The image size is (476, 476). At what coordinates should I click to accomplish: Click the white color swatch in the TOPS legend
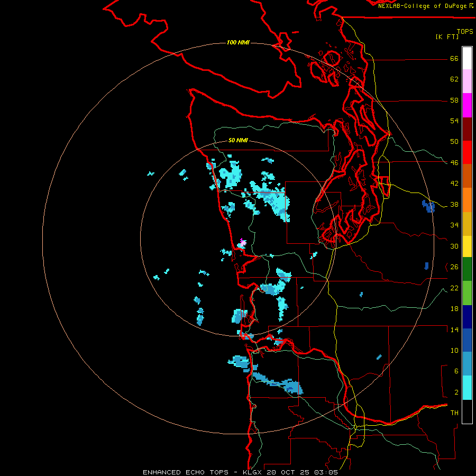[467, 58]
